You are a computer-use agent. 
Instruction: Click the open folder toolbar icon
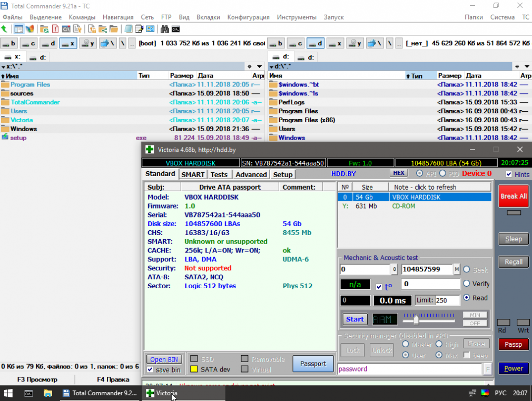click(114, 29)
